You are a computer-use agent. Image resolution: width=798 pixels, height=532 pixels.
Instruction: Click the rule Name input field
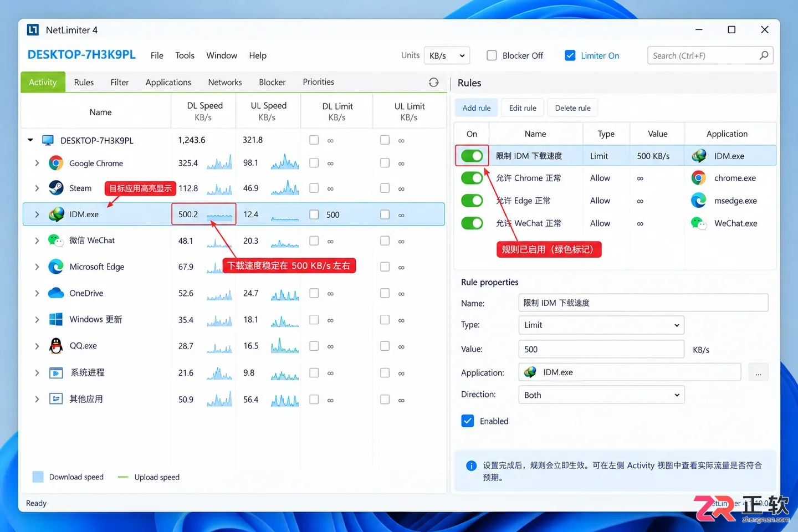coord(643,303)
